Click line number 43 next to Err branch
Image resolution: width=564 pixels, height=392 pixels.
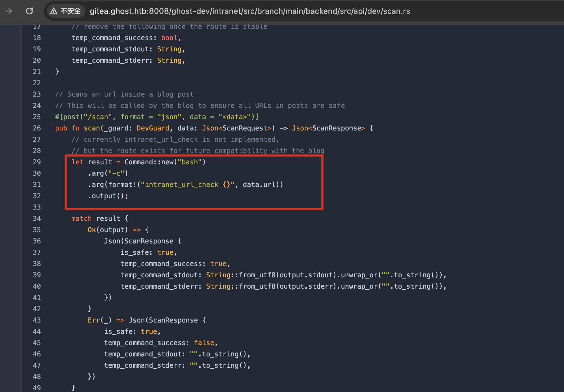(x=37, y=320)
